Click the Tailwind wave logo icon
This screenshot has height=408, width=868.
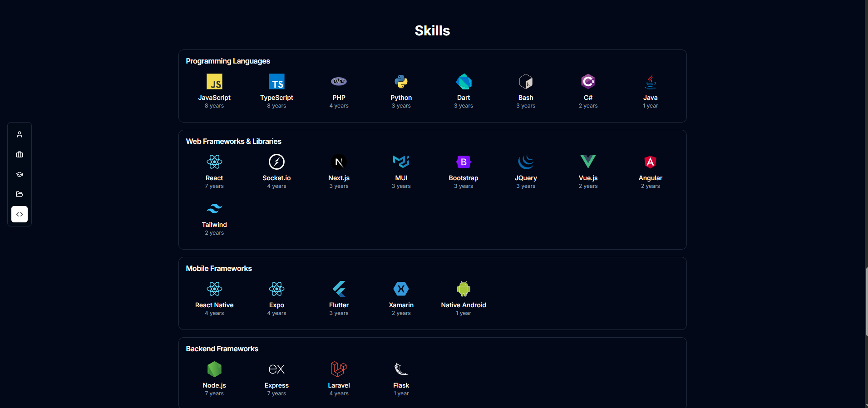(214, 209)
